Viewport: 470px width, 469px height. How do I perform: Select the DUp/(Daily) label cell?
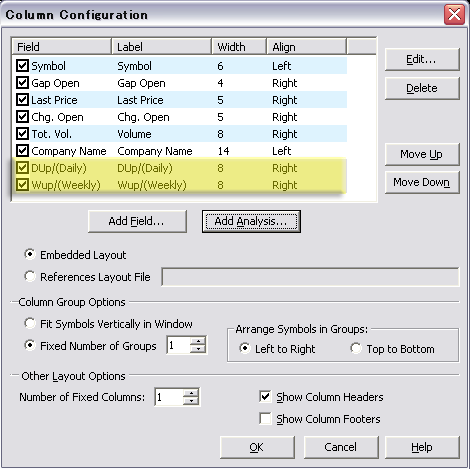tap(145, 168)
